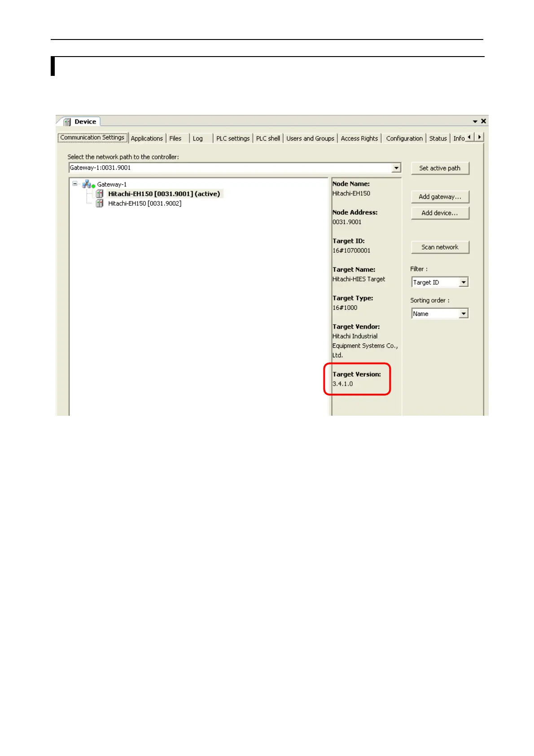This screenshot has width=534, height=756.
Task: Click the active Hitachi-EH150 [0031.9001] device icon
Action: (100, 194)
